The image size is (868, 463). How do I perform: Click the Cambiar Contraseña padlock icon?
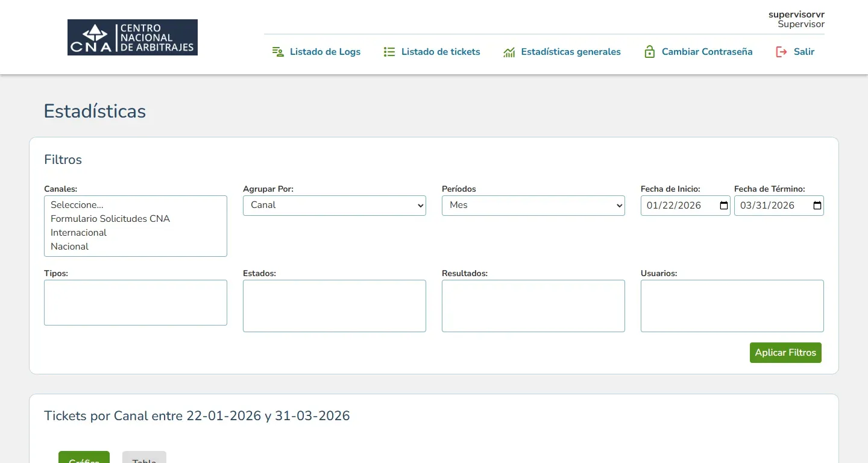coord(649,52)
